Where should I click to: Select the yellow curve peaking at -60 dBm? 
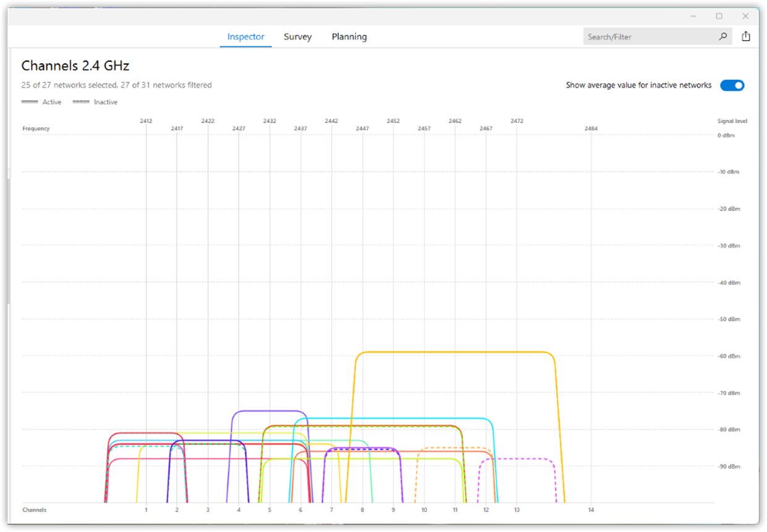pos(455,352)
